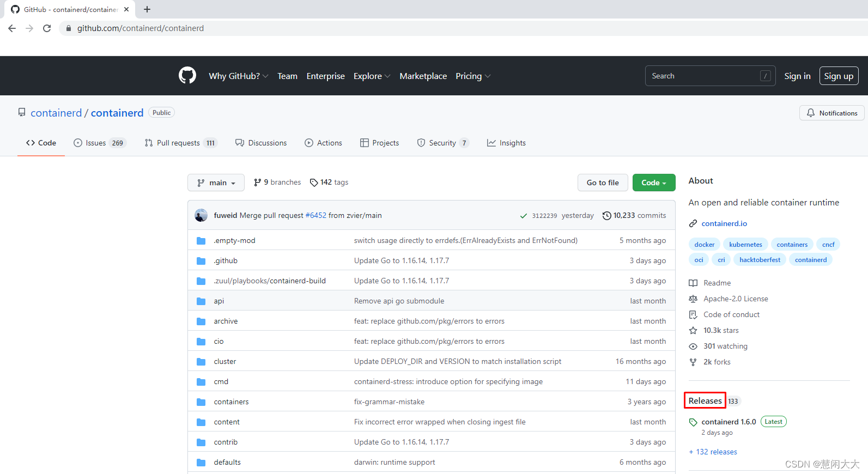This screenshot has height=474, width=868.
Task: Open commit message 'Remove api go submodule'
Action: (399, 301)
